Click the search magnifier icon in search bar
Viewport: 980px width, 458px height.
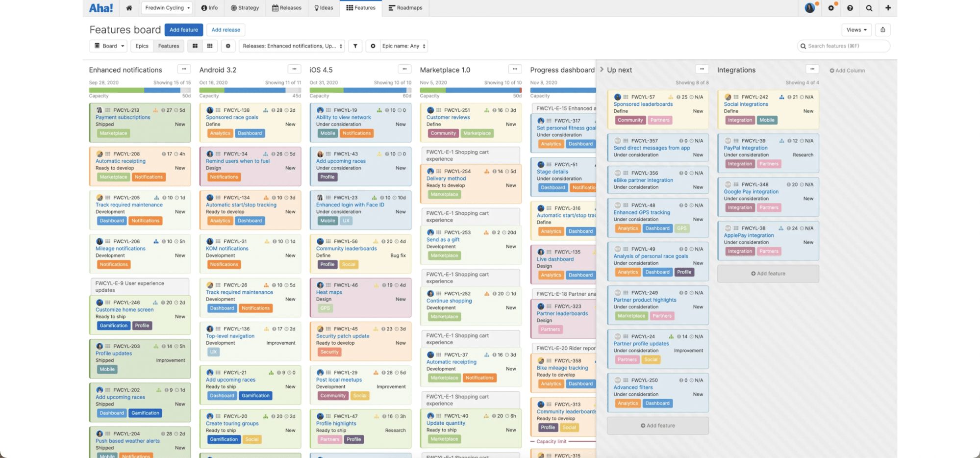pos(803,46)
